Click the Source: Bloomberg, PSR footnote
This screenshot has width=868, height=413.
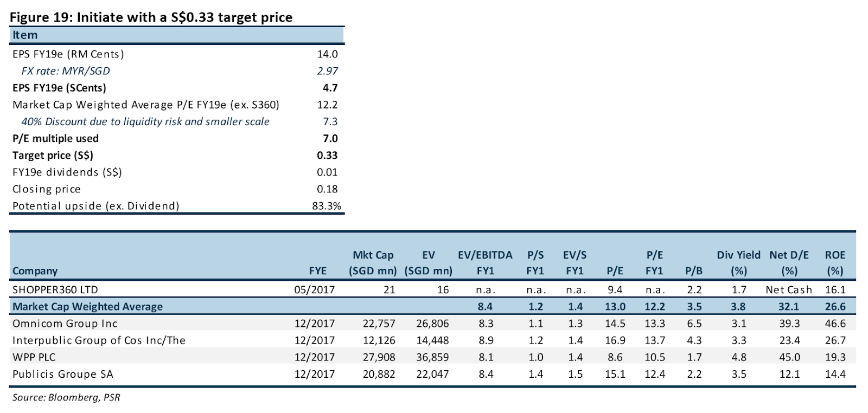(66, 397)
